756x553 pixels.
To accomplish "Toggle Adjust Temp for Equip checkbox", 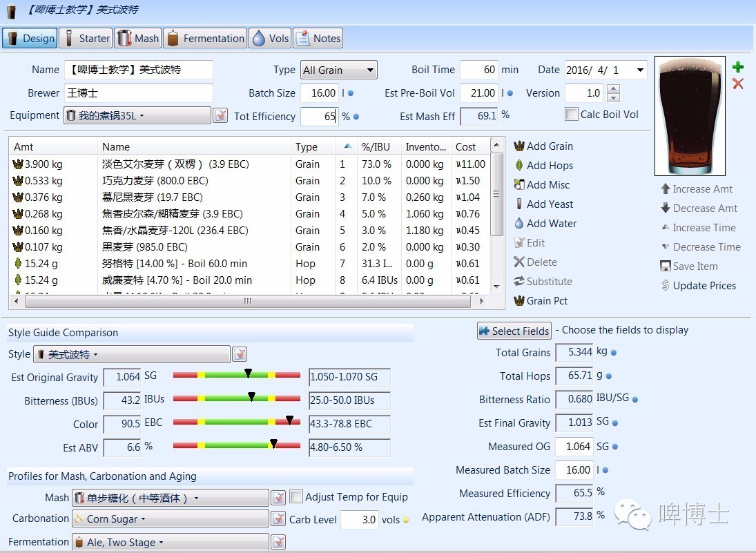I will [x=296, y=497].
